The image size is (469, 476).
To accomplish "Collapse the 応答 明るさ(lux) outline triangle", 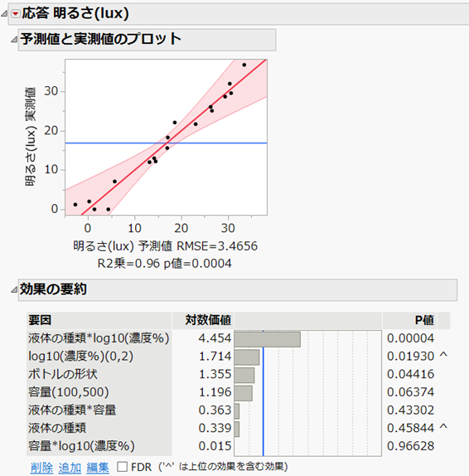I will [4, 13].
